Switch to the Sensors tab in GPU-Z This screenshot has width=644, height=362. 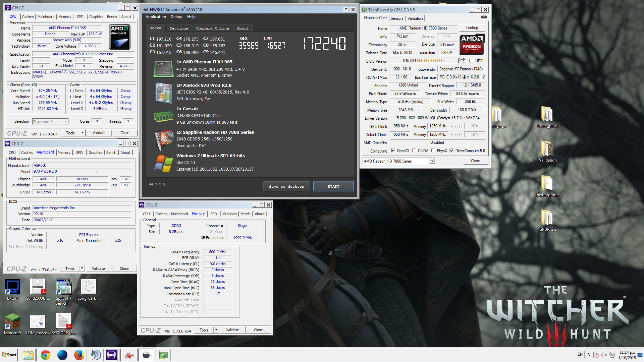[x=397, y=18]
